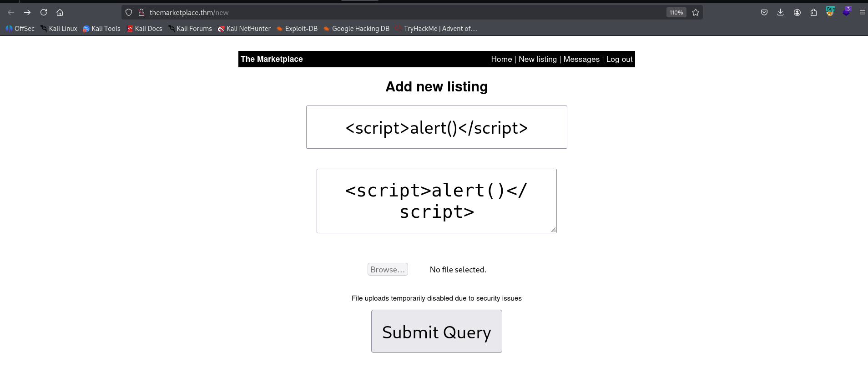This screenshot has width=868, height=372.
Task: Open the tracking protection shield icon
Action: (x=129, y=12)
